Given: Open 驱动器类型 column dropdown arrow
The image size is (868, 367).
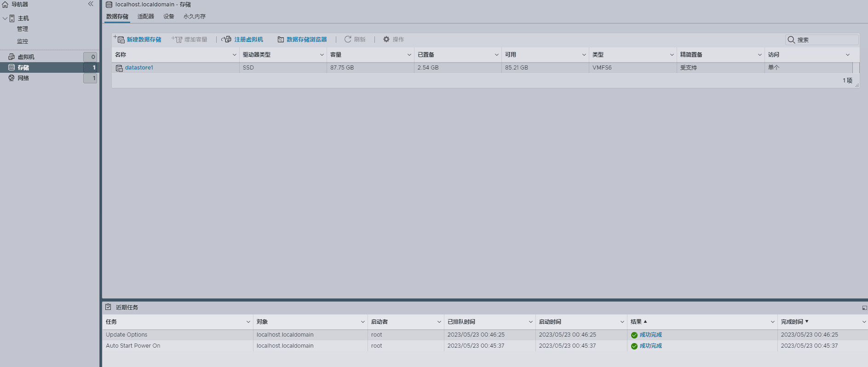Looking at the screenshot, I should [322, 55].
